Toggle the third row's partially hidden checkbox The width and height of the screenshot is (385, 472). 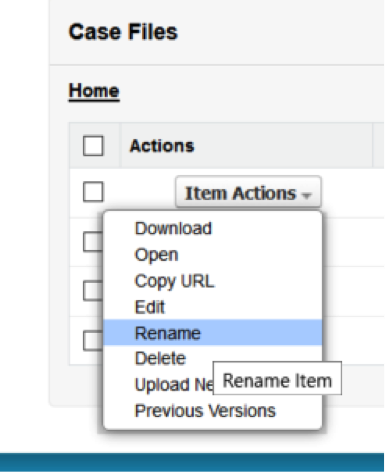(92, 291)
